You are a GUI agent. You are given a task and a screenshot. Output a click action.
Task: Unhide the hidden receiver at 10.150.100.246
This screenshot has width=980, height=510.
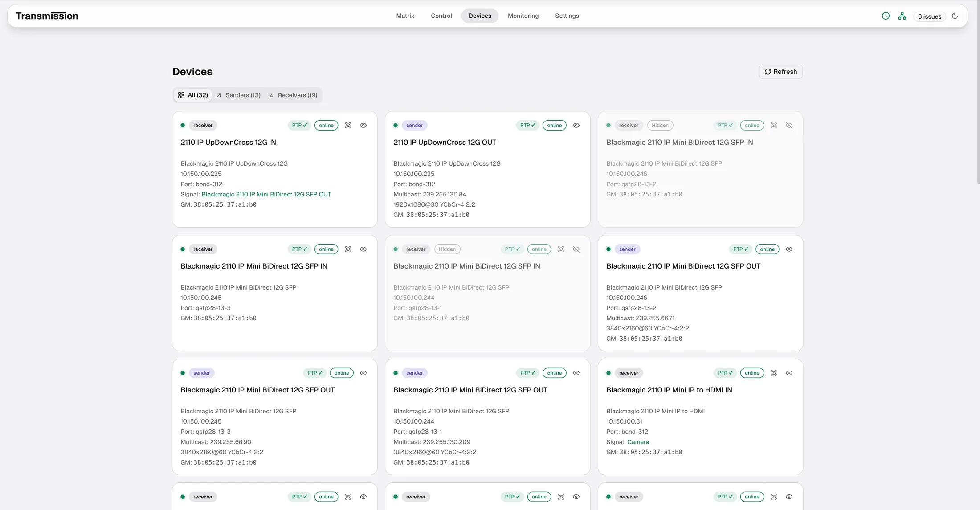tap(789, 126)
